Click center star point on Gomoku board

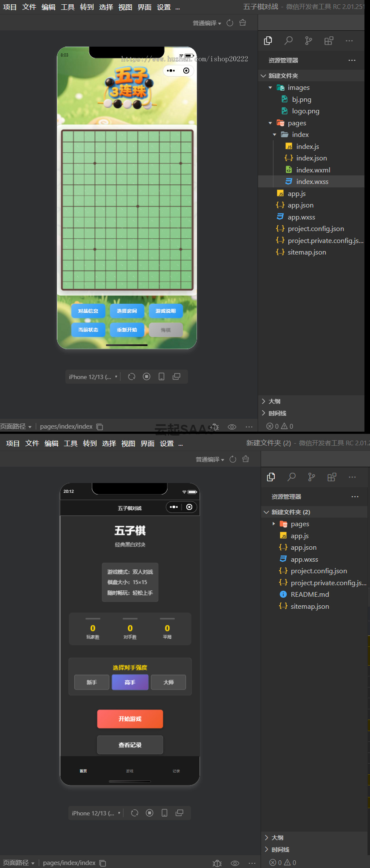(x=138, y=206)
